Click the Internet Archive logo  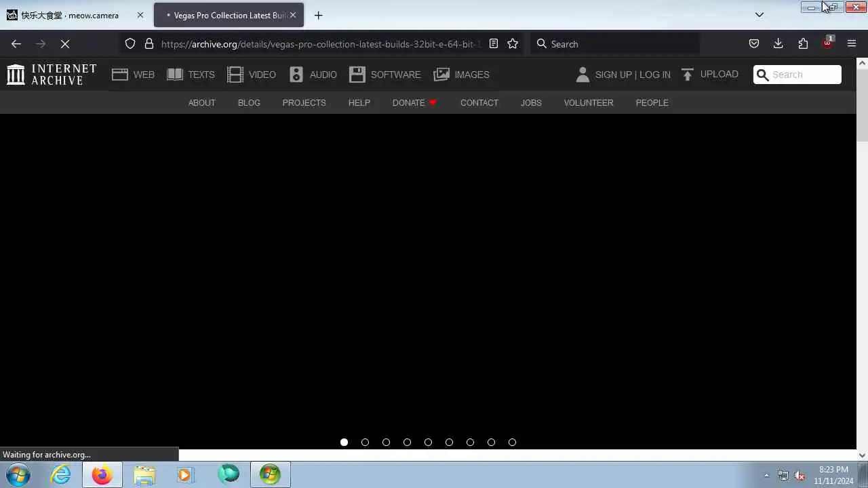pos(52,75)
